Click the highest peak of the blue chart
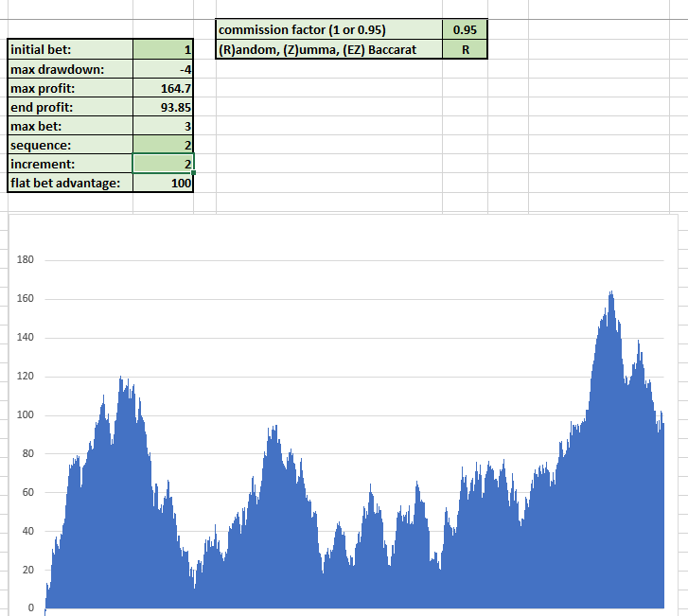 click(611, 292)
